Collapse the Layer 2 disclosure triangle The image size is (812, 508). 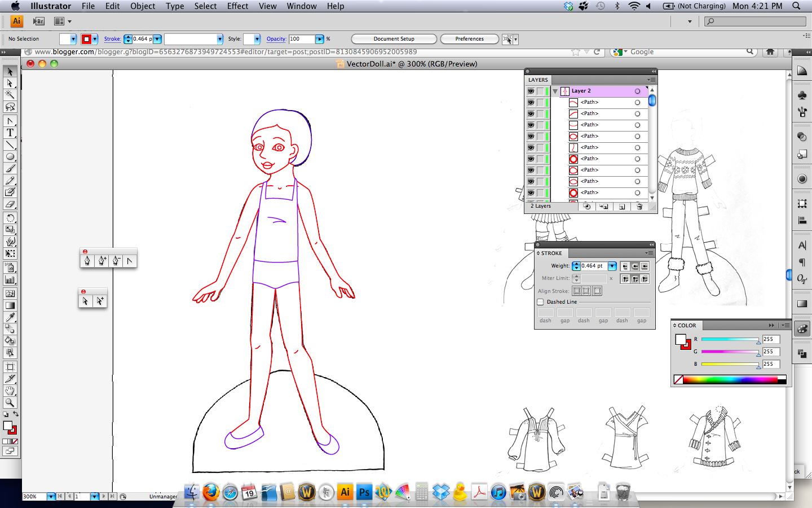coord(555,90)
